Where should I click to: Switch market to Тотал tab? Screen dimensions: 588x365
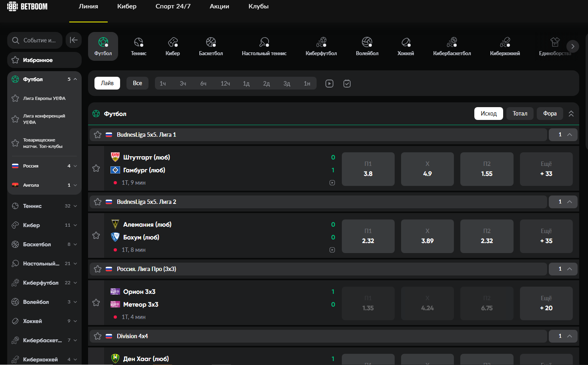pos(520,114)
